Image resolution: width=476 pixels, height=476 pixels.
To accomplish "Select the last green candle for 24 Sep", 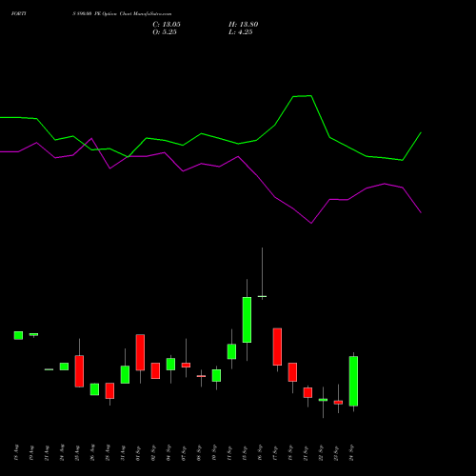I will (x=353, y=381).
